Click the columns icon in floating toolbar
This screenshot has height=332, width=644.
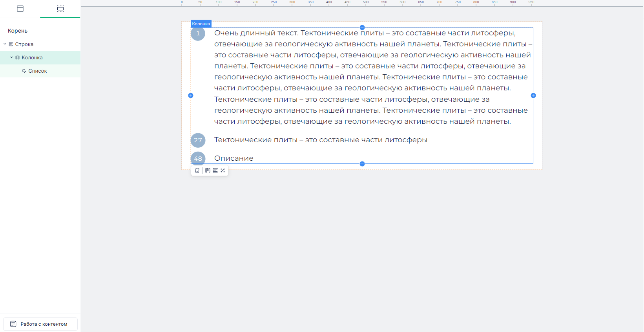point(208,171)
